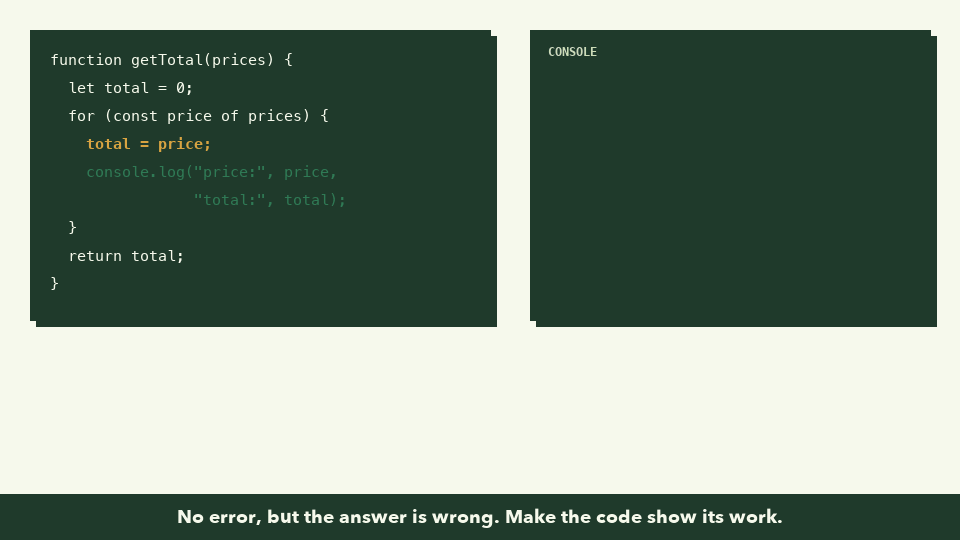960x540 pixels.
Task: Select the highlighted 'total = price;' line
Action: (x=149, y=144)
